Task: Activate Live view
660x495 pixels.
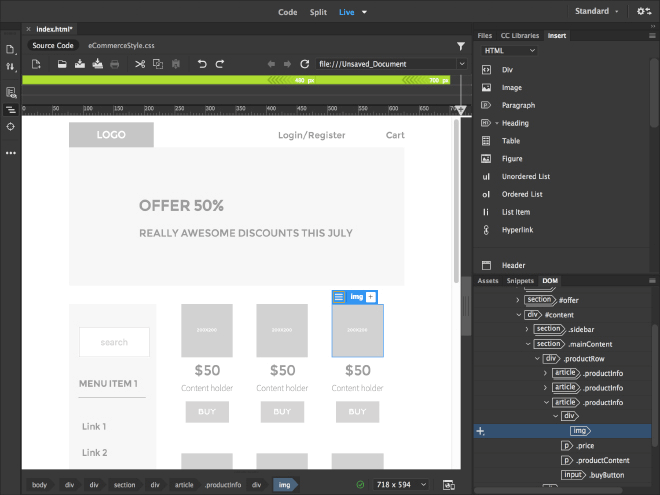Action: (346, 12)
